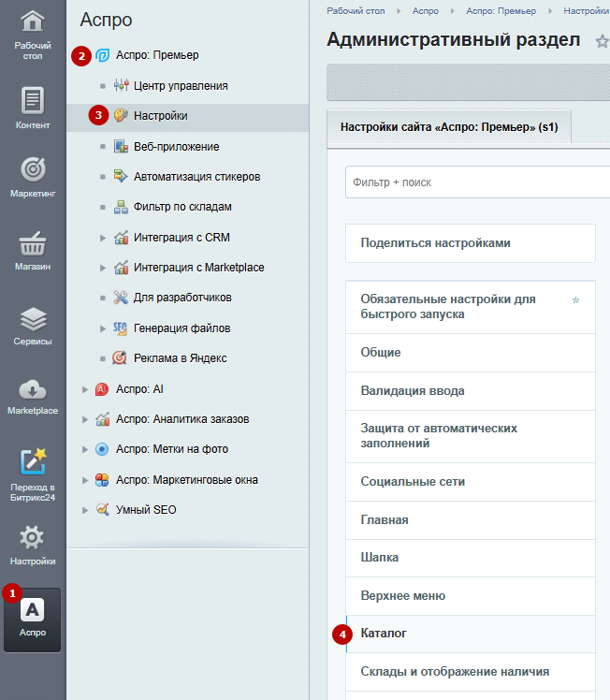Expand the Генерация файлов tree node

pos(103,329)
